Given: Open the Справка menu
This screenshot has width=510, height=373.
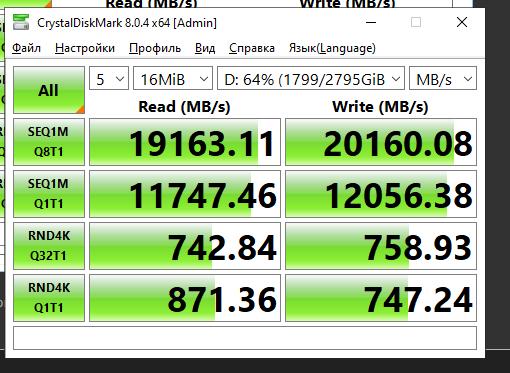Looking at the screenshot, I should 252,48.
